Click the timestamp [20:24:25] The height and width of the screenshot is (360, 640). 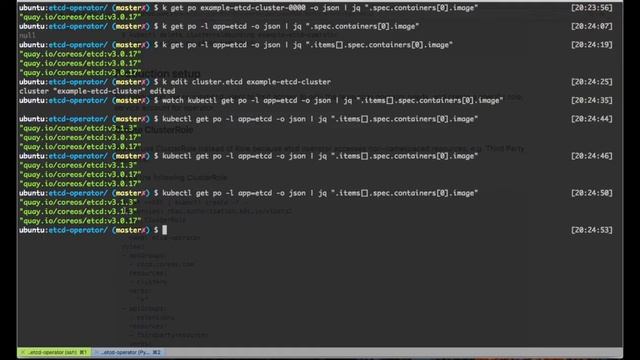[591, 82]
